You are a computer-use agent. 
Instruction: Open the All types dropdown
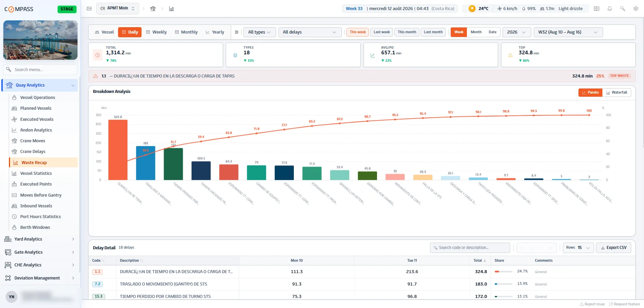point(259,32)
